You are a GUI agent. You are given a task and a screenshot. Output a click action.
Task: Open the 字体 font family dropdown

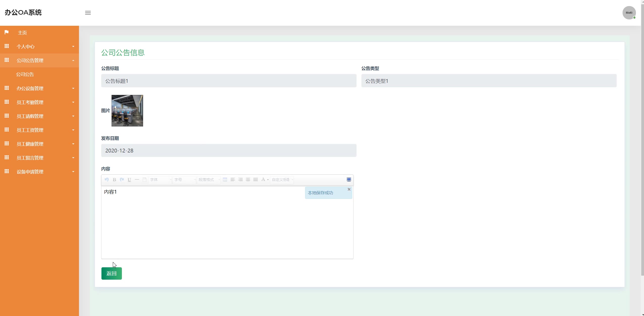[x=160, y=180]
